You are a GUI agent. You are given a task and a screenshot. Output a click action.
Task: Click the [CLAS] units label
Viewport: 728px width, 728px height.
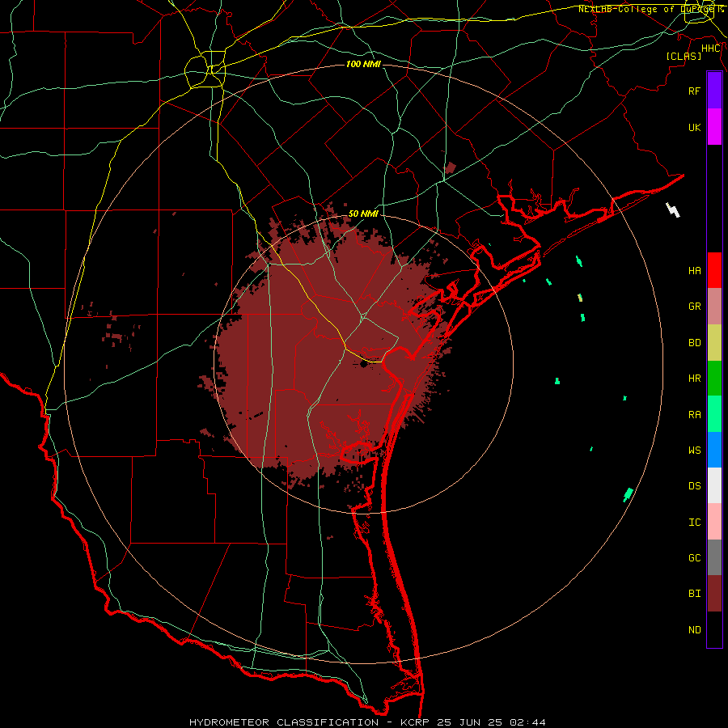(x=684, y=56)
